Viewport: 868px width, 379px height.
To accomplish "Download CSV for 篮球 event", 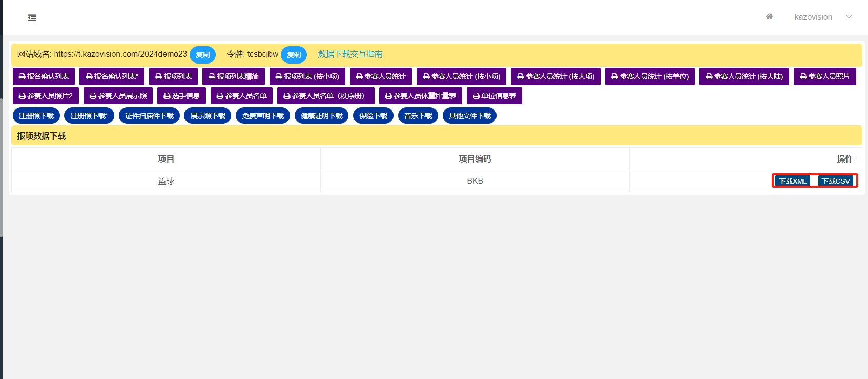I will pos(836,181).
